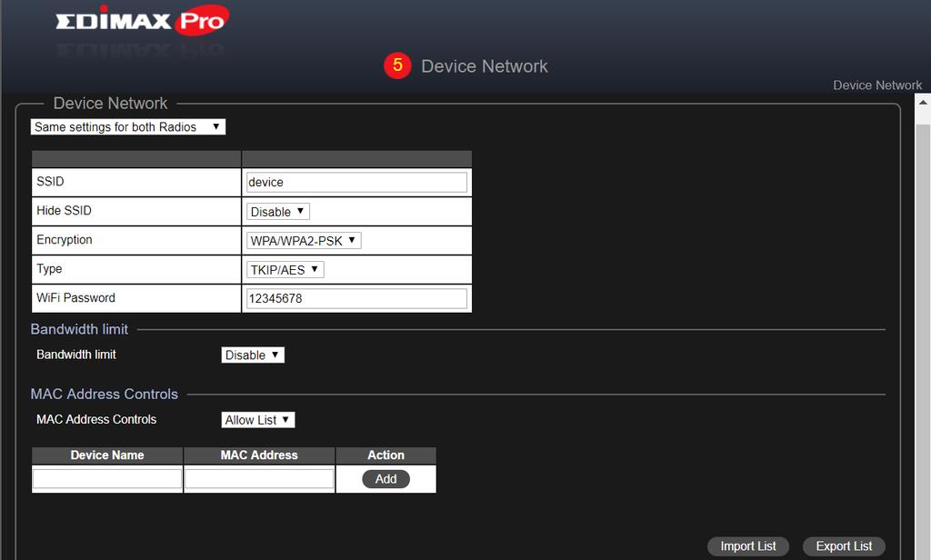Screen dimensions: 931x560
Task: Click the Import List button
Action: tap(748, 546)
